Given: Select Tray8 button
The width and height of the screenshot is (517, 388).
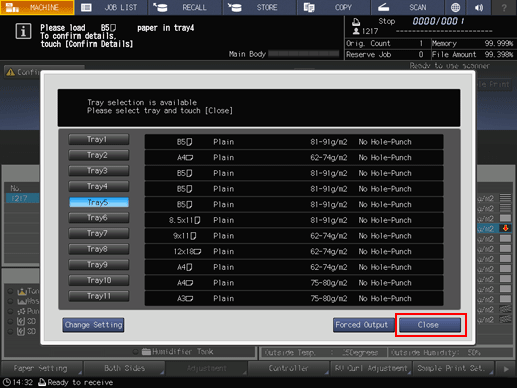Looking at the screenshot, I should pos(99,249).
